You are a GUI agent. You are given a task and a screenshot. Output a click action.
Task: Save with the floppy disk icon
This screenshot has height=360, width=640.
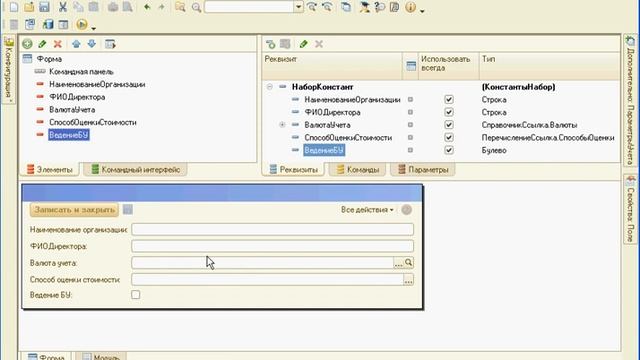click(44, 7)
